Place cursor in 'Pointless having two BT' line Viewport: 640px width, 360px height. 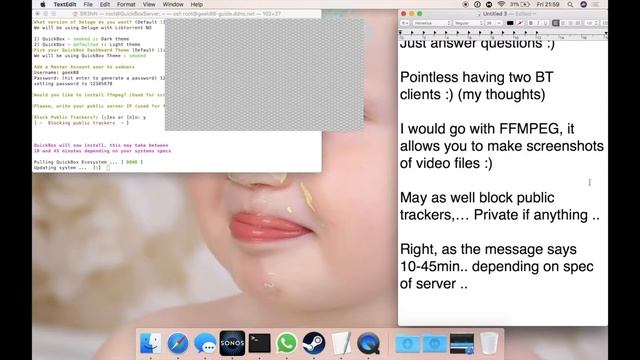476,77
